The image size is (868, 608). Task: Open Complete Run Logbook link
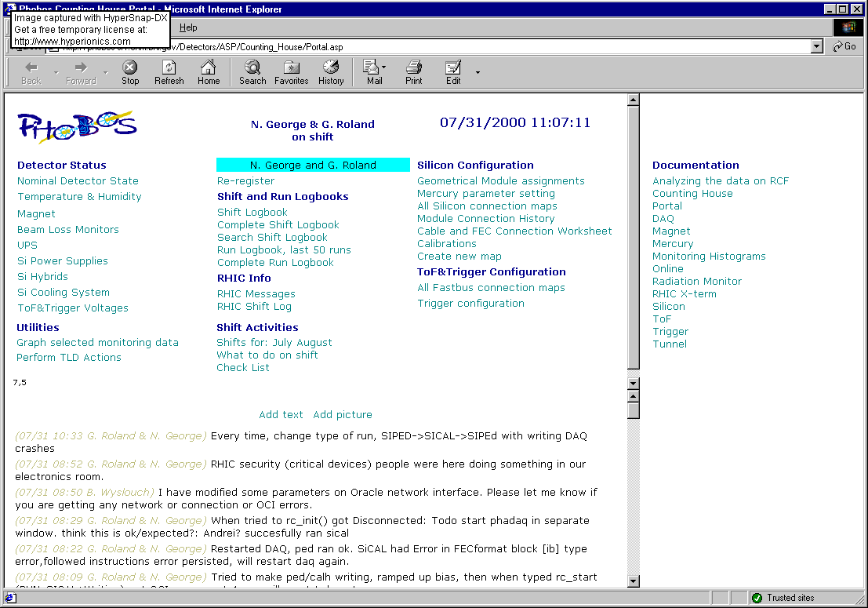coord(275,263)
